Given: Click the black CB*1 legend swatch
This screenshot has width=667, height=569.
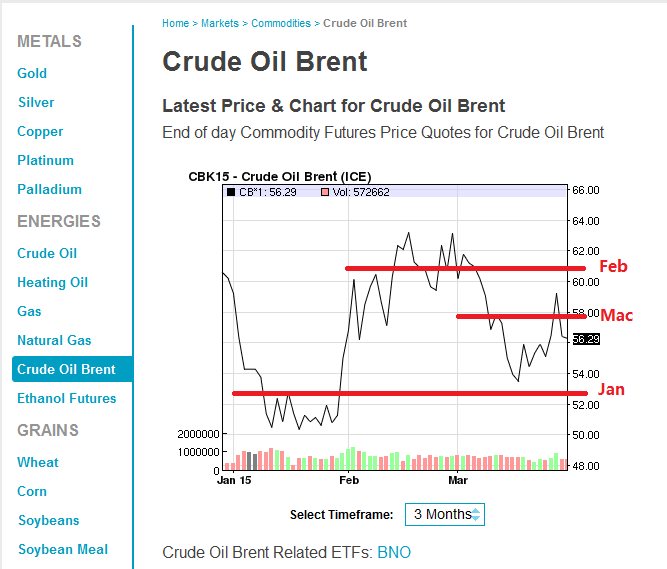Looking at the screenshot, I should pos(232,191).
